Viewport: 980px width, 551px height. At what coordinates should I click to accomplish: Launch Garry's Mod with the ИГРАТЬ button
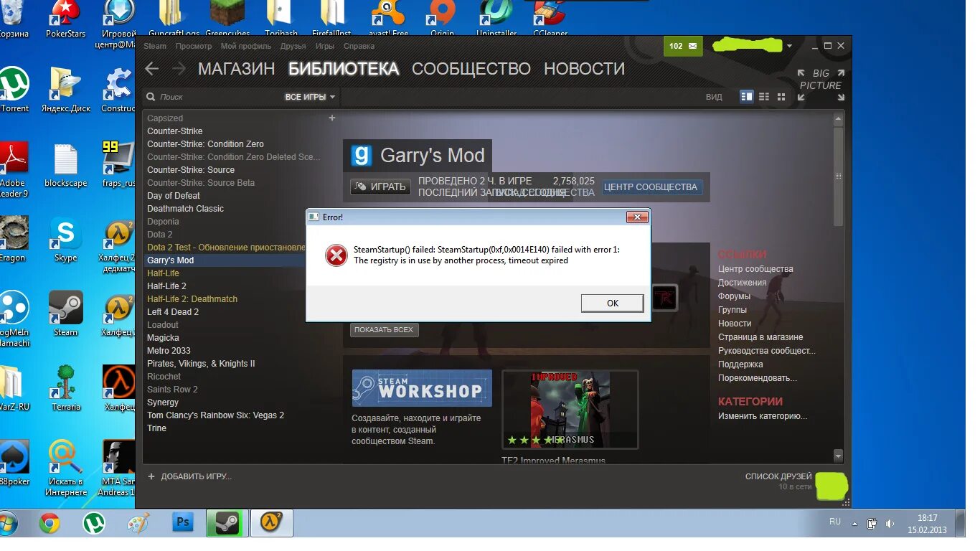tap(380, 187)
